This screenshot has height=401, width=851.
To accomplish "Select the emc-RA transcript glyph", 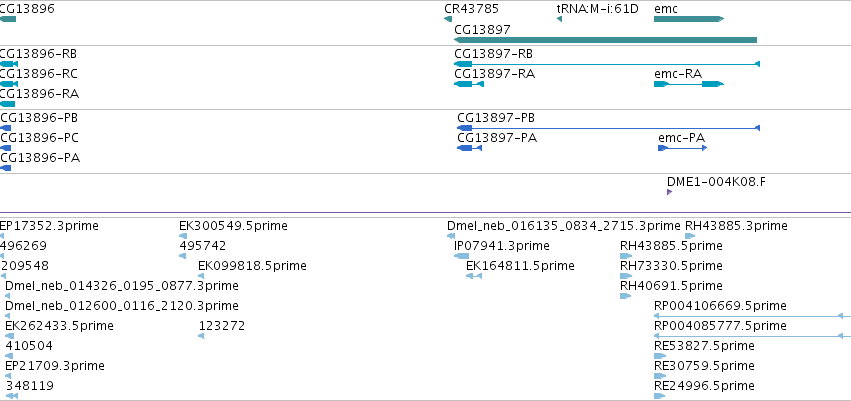I will (689, 84).
